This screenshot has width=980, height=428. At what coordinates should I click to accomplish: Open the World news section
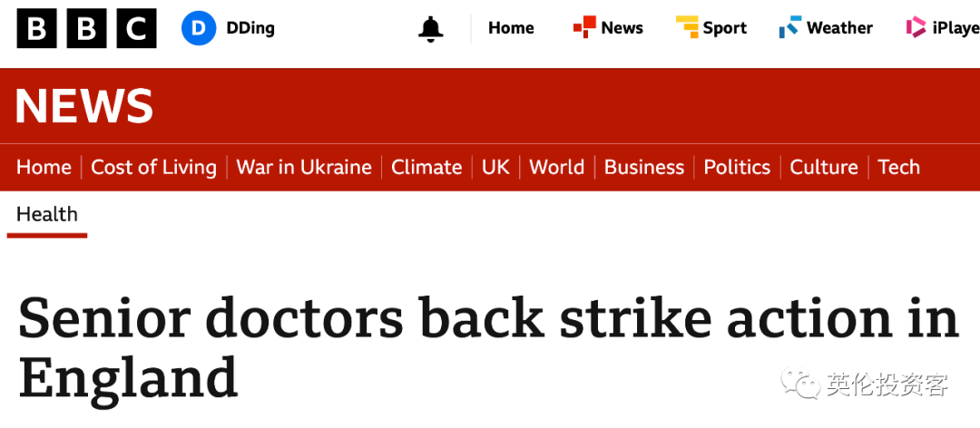pyautogui.click(x=556, y=167)
